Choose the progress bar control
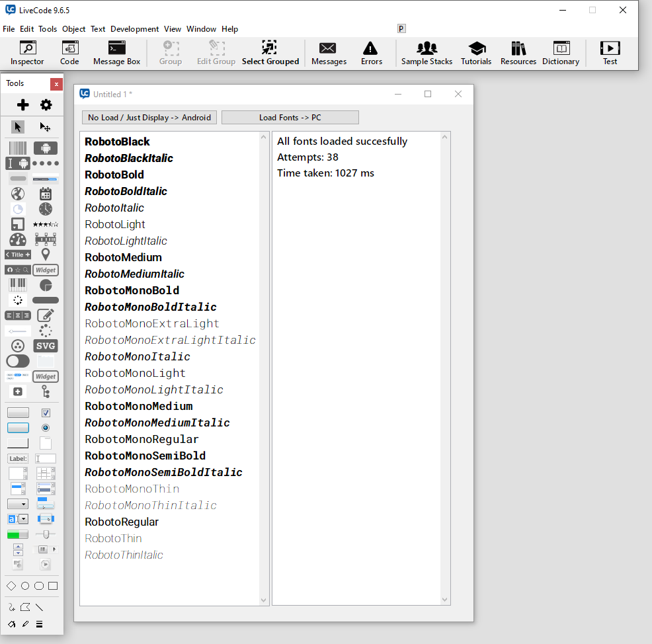The width and height of the screenshot is (652, 644). (18, 535)
